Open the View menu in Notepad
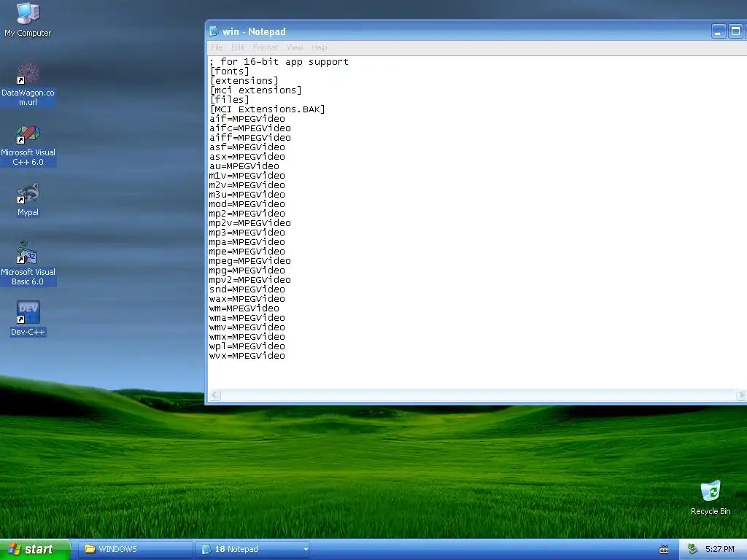 pos(295,47)
